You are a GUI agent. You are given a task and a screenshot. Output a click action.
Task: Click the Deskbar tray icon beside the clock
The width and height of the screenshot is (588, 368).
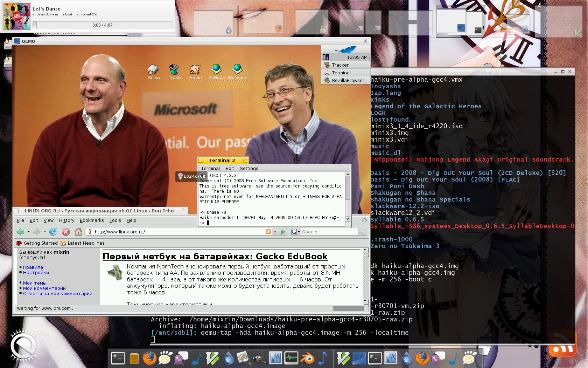click(326, 57)
